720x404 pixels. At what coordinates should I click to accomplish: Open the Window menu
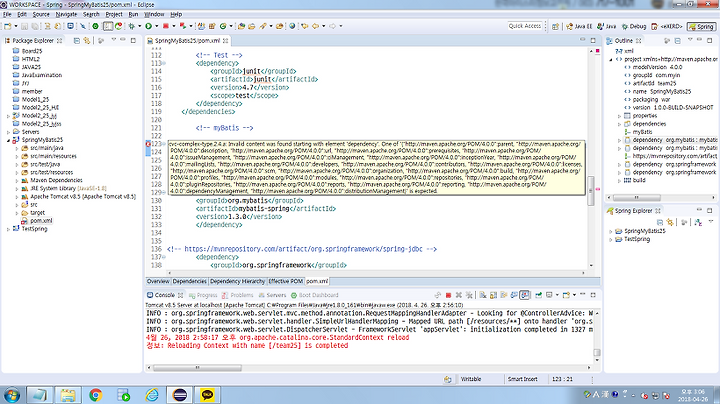coord(154,14)
